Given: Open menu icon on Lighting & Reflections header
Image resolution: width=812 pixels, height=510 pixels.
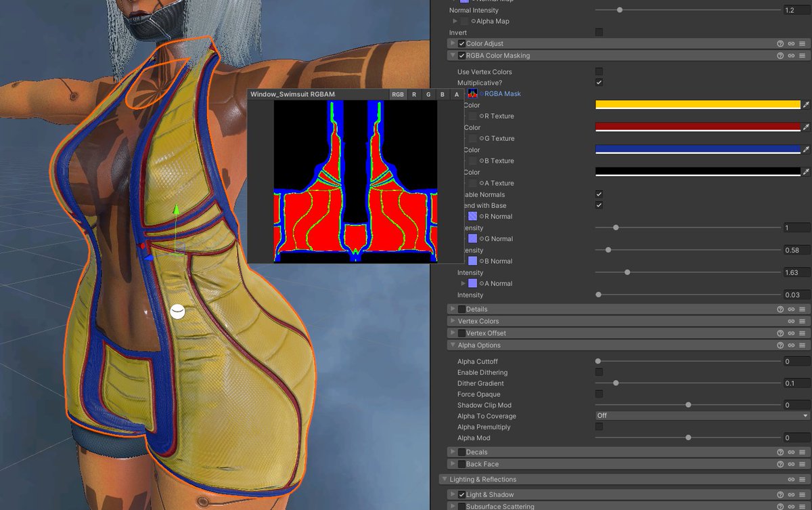Looking at the screenshot, I should pyautogui.click(x=802, y=480).
